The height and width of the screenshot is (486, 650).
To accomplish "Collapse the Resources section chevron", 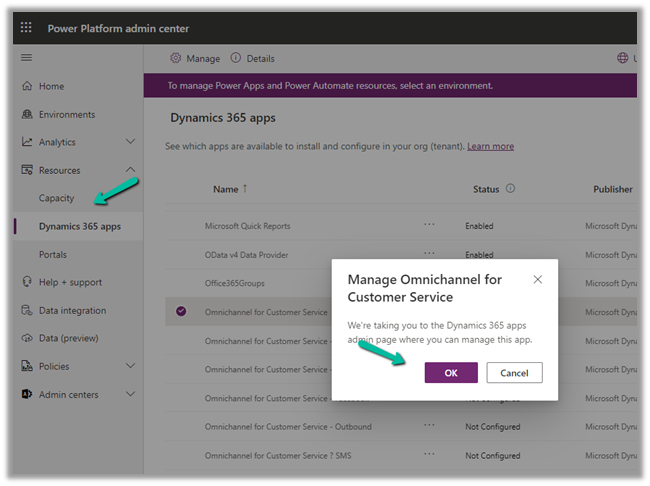I will click(130, 171).
